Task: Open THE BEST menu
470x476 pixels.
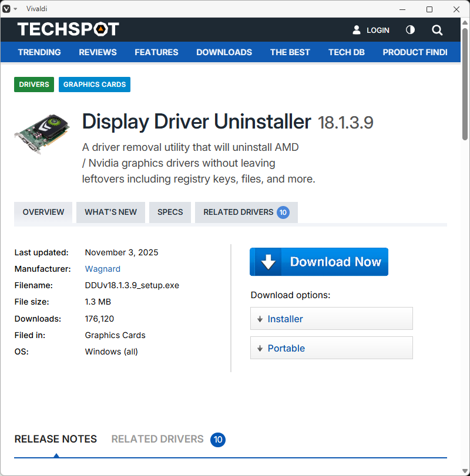Action: pyautogui.click(x=290, y=52)
